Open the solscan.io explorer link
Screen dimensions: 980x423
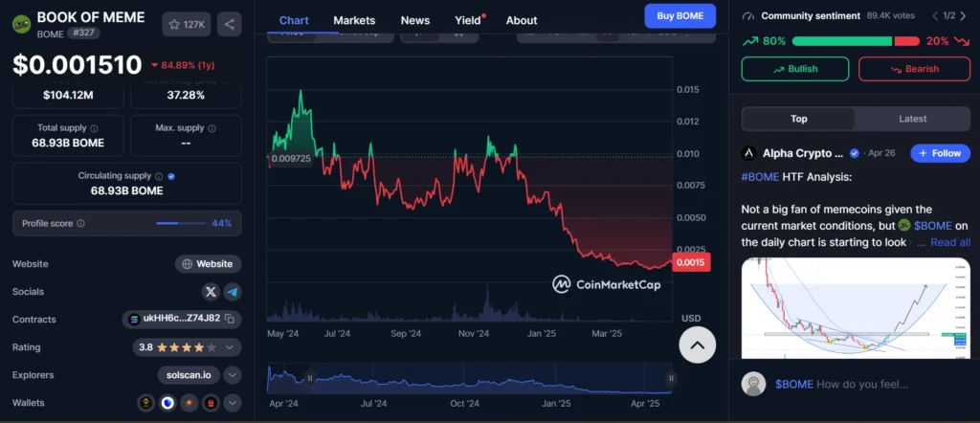(189, 375)
